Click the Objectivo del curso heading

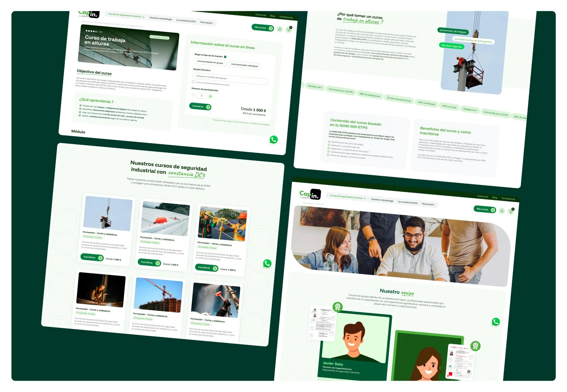click(94, 72)
